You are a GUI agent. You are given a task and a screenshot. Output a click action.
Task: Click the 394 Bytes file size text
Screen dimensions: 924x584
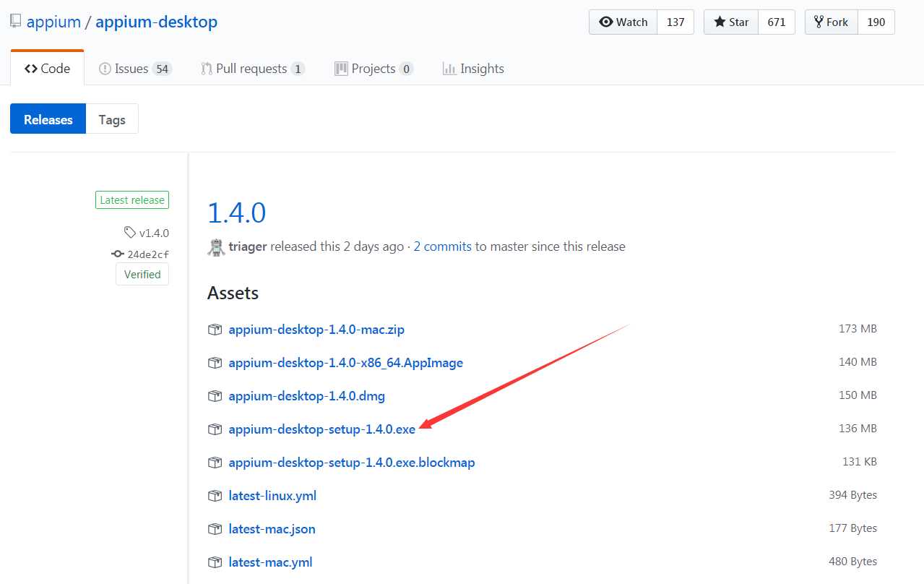(x=853, y=495)
